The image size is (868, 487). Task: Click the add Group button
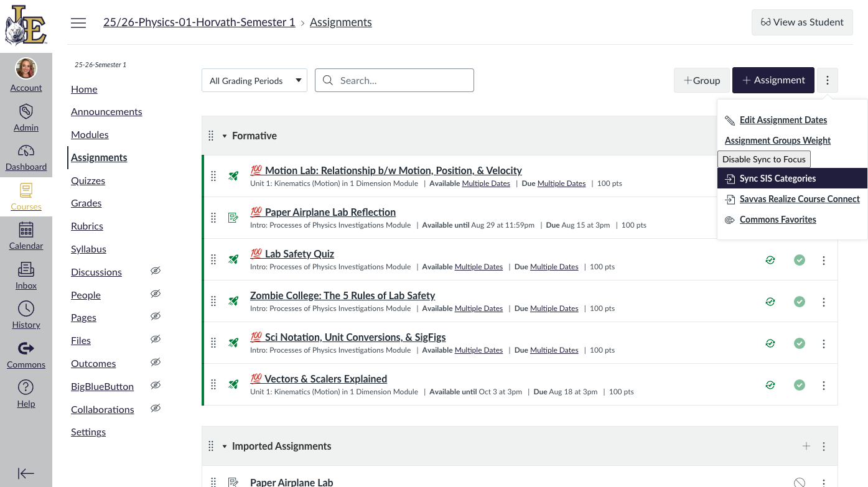[702, 80]
